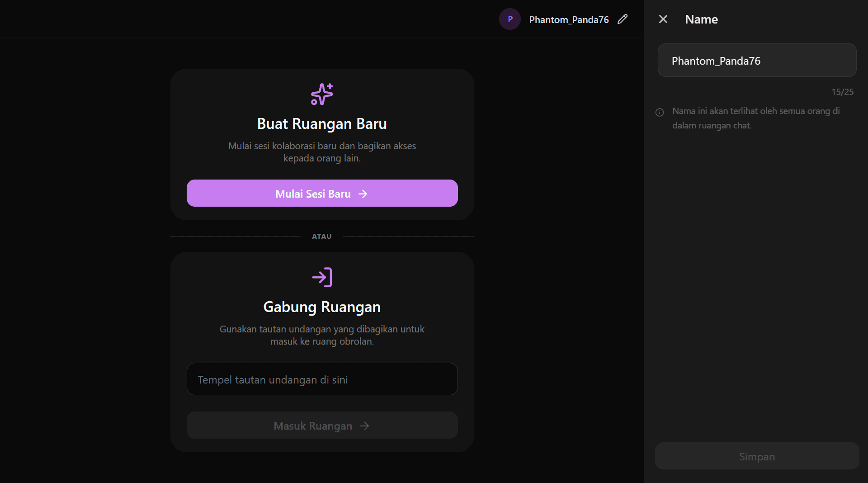Click the info icon beside the name hint

coord(660,112)
